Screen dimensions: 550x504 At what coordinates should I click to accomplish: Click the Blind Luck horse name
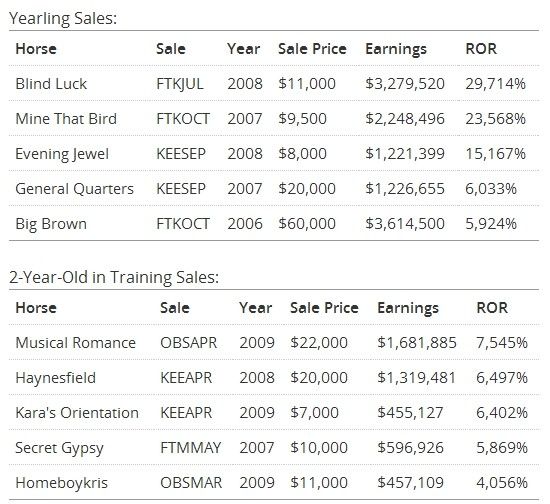(x=51, y=84)
